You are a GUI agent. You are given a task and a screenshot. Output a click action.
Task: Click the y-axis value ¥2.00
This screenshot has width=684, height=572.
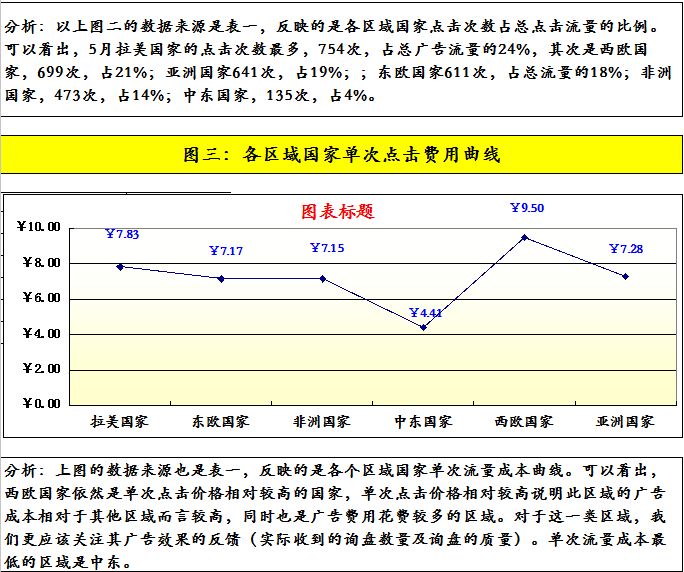pos(41,369)
